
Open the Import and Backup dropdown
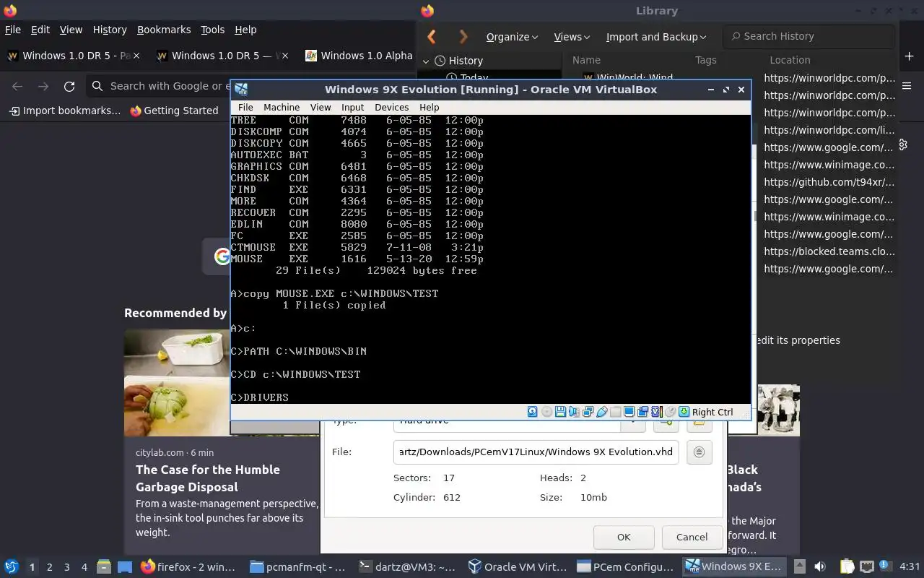(x=655, y=37)
